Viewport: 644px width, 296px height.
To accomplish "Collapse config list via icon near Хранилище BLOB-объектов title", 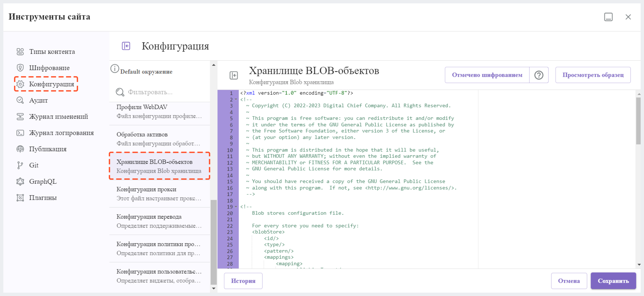I will point(234,75).
